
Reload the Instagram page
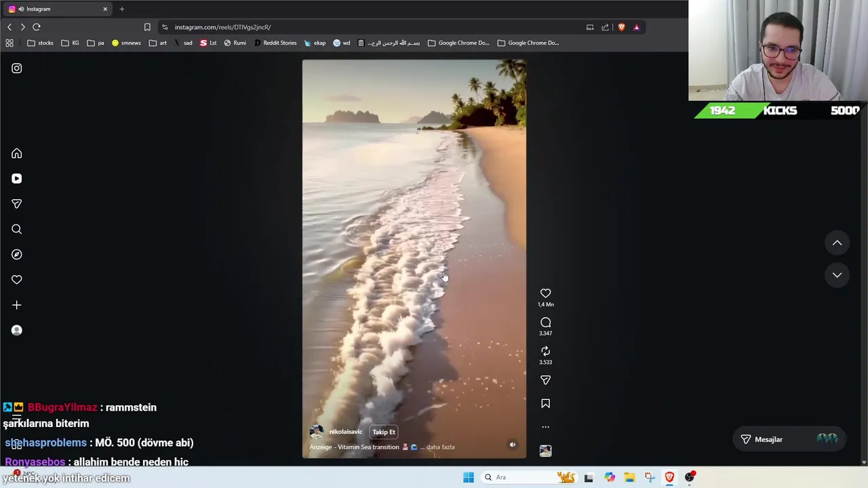(x=37, y=27)
